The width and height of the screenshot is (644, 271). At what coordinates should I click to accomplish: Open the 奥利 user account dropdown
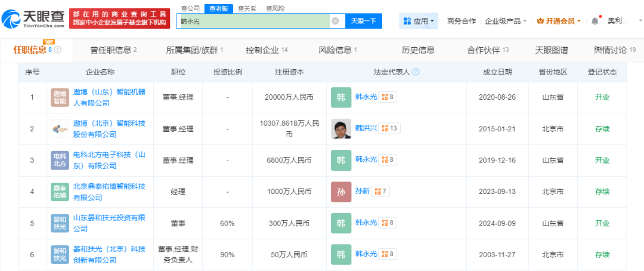point(624,21)
